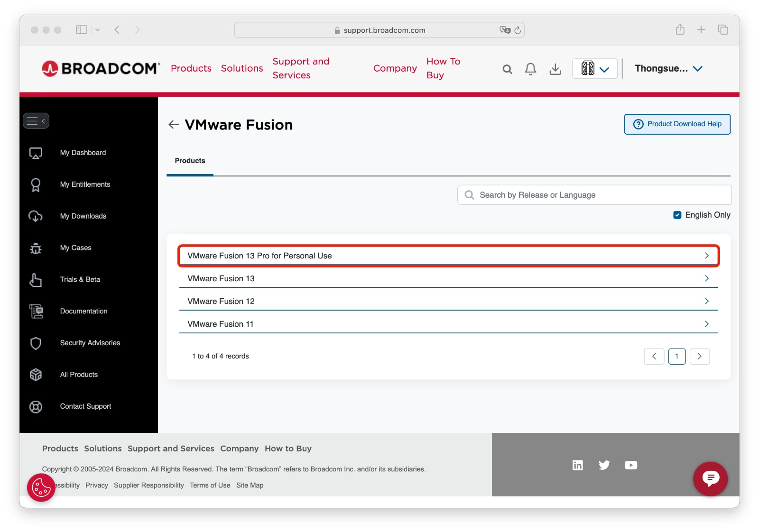Open the red chat bubble button
The image size is (759, 532).
tap(710, 478)
